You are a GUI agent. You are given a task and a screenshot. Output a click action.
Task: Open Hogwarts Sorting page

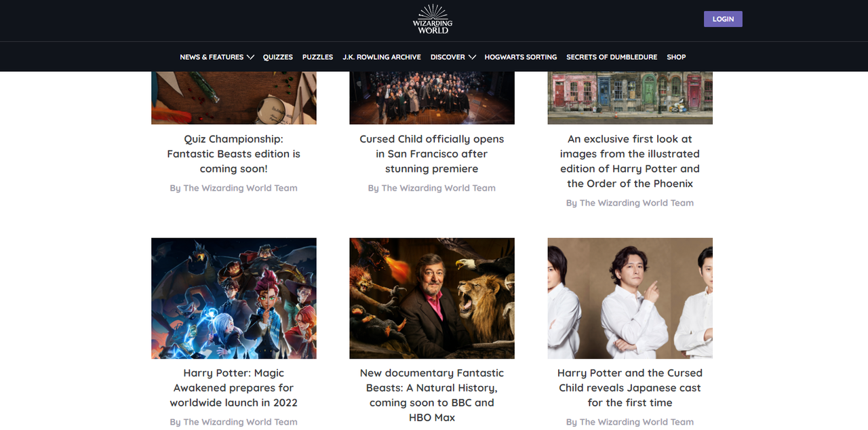coord(521,57)
